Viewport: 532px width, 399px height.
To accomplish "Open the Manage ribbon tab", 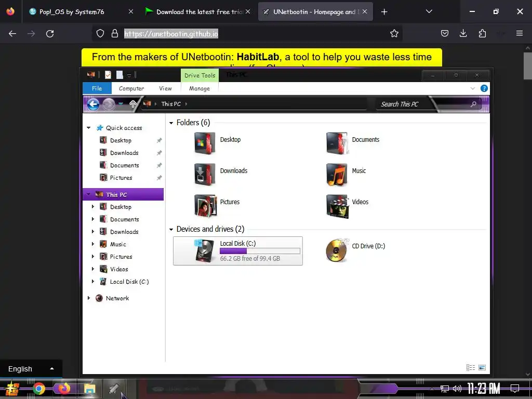I will [x=199, y=88].
